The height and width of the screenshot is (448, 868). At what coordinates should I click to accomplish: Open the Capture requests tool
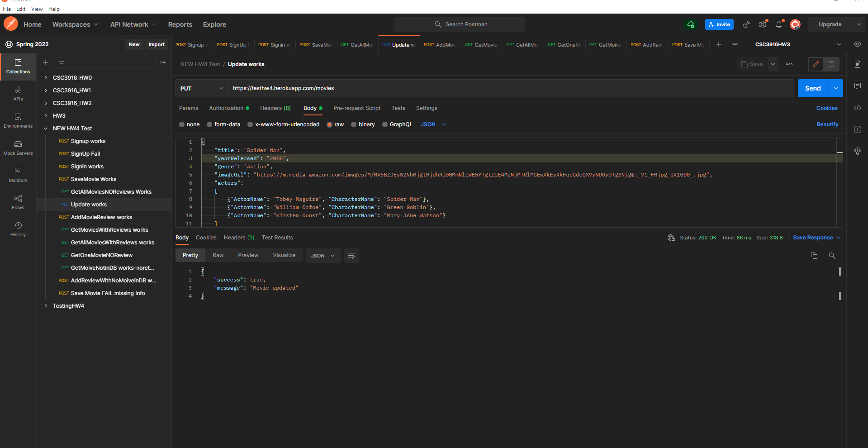click(x=746, y=24)
